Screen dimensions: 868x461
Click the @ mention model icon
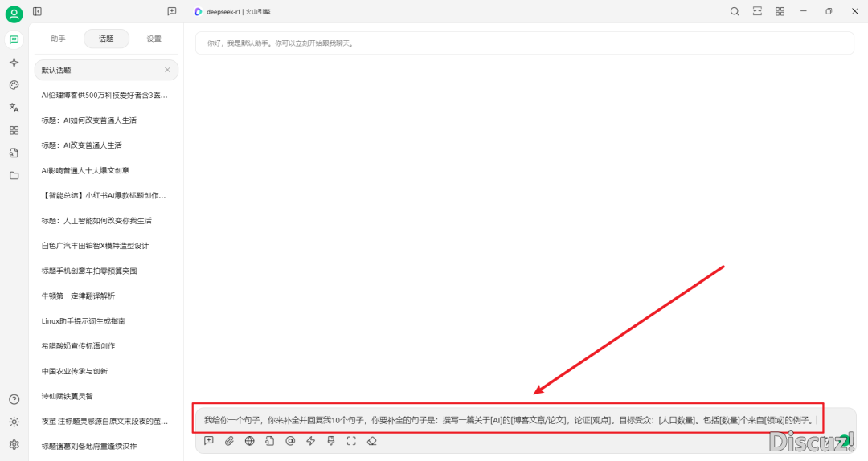[x=290, y=440]
